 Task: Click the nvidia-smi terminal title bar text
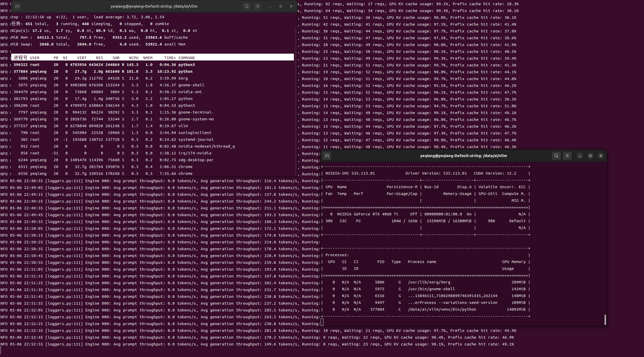coord(463,156)
